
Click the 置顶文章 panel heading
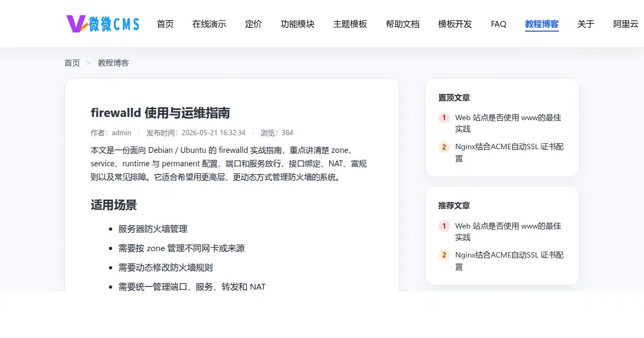[x=454, y=98]
